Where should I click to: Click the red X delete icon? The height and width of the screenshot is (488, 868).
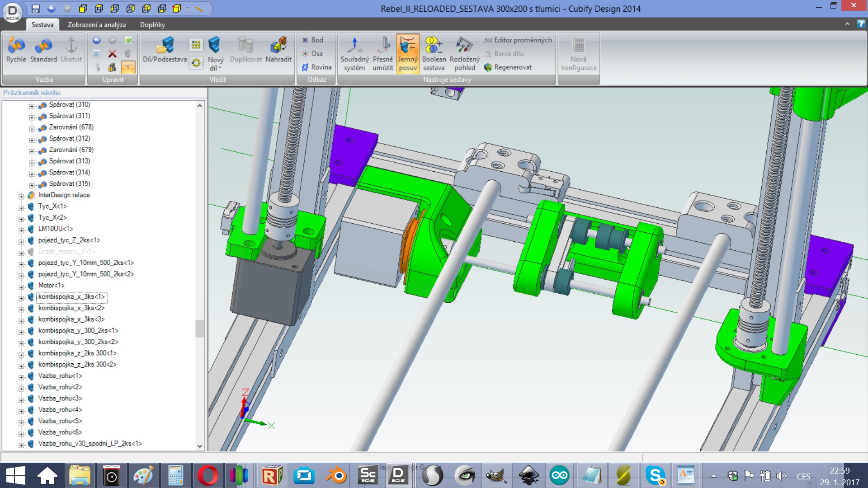pyautogui.click(x=112, y=54)
